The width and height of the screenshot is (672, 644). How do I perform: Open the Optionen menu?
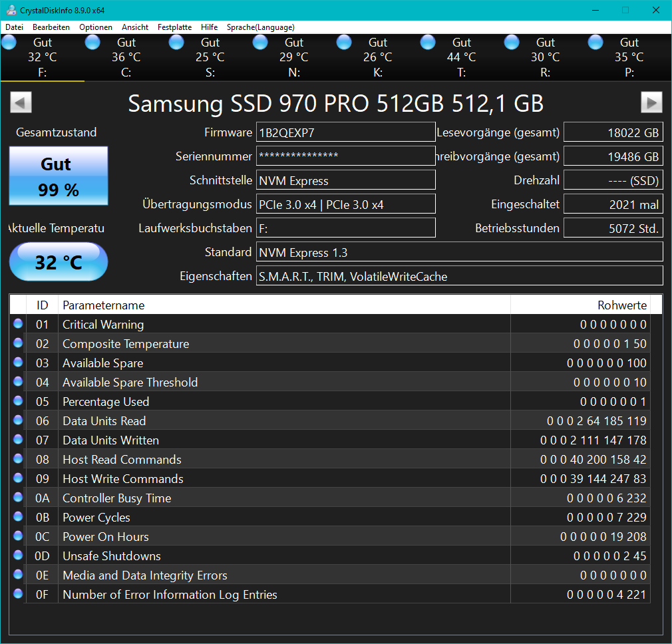96,27
